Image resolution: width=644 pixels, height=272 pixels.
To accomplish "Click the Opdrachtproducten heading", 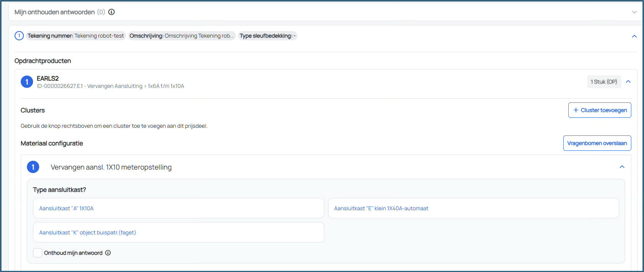I will click(x=43, y=61).
